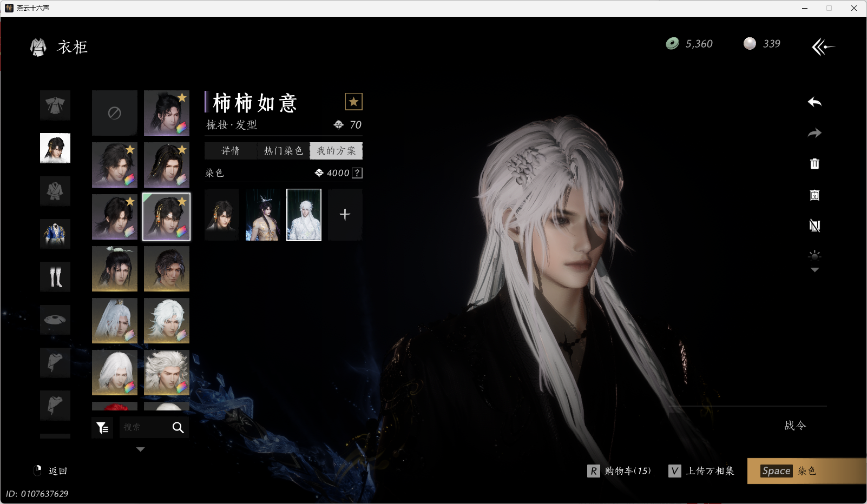
Task: Select the hat category in the sidebar
Action: 55,320
